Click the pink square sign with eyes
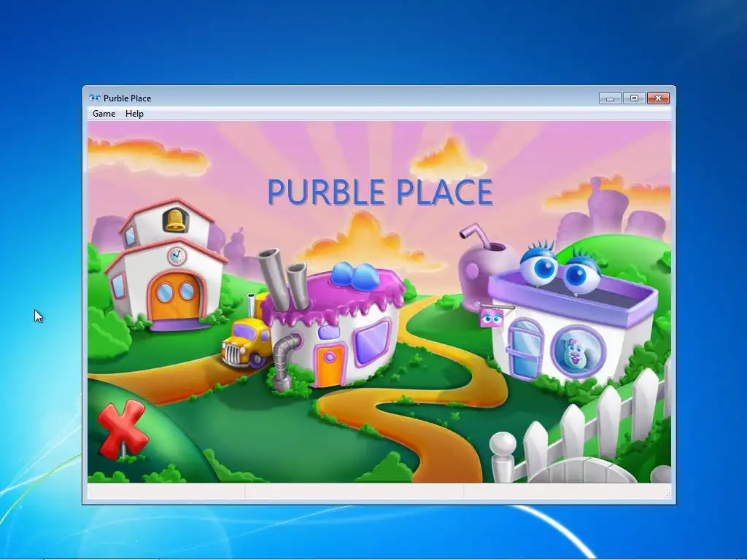Screen dimensions: 747x560 (491, 318)
